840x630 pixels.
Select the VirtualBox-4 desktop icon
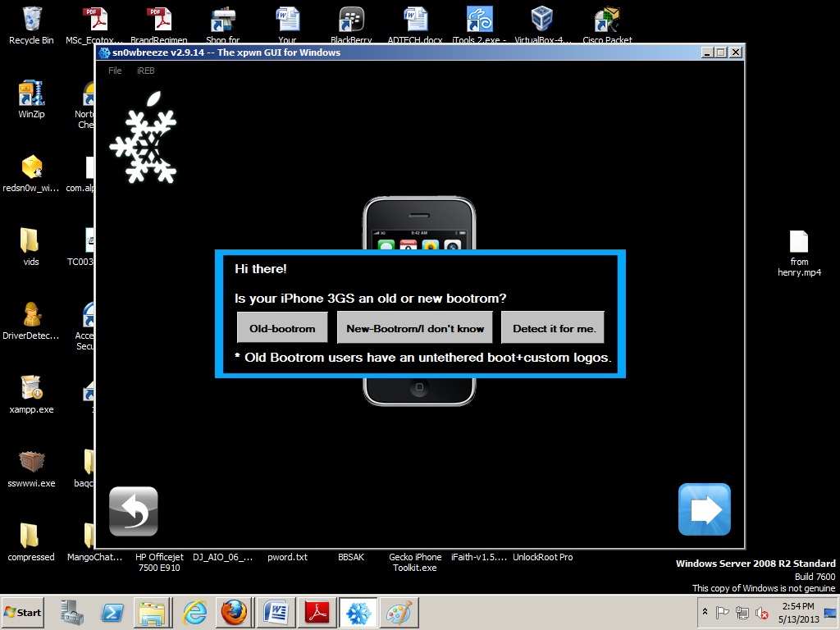tap(543, 25)
